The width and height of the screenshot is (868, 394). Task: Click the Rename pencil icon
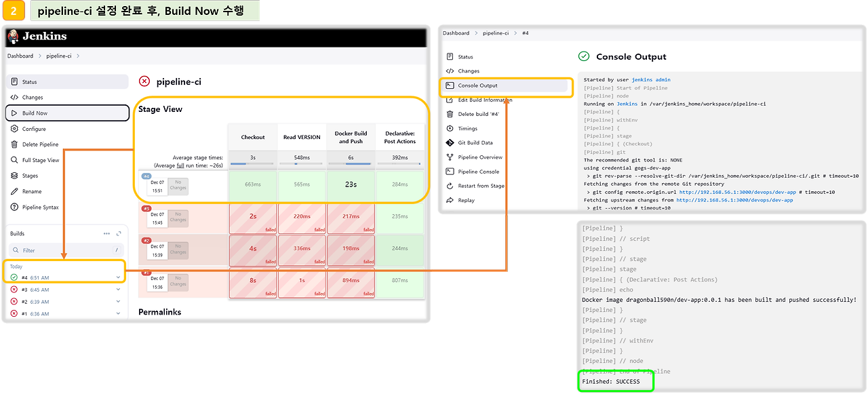15,191
